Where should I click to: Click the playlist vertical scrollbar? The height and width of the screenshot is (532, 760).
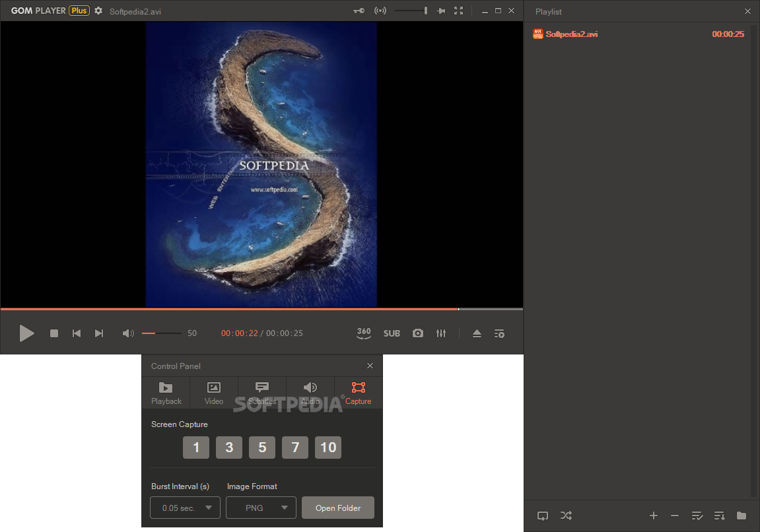(x=753, y=261)
